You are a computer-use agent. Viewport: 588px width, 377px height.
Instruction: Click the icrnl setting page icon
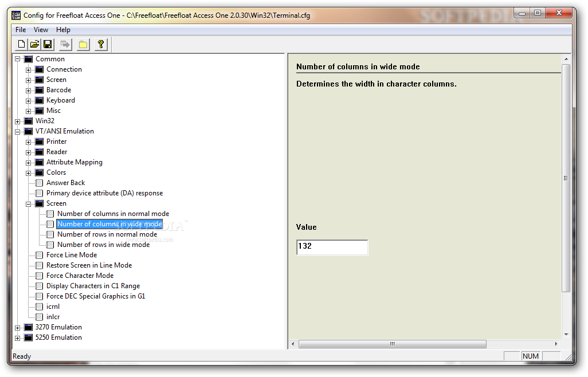39,307
